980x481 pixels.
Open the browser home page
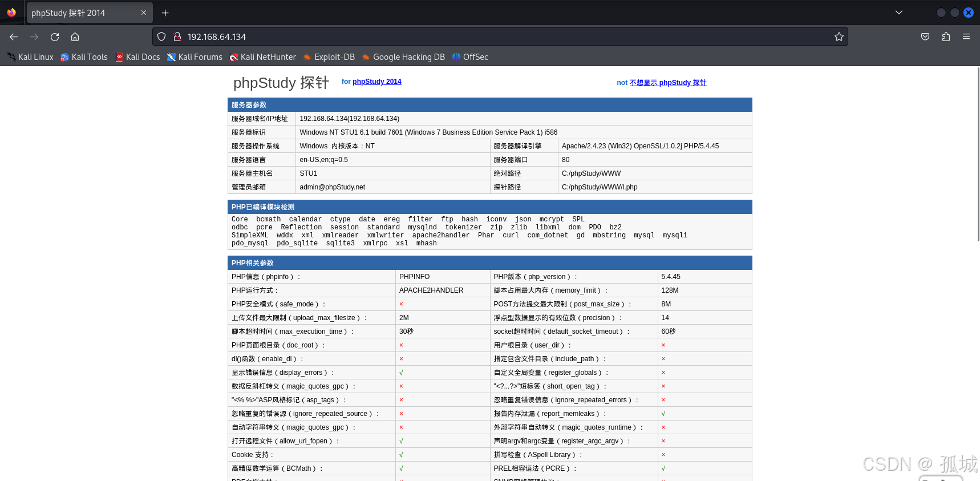[x=75, y=37]
